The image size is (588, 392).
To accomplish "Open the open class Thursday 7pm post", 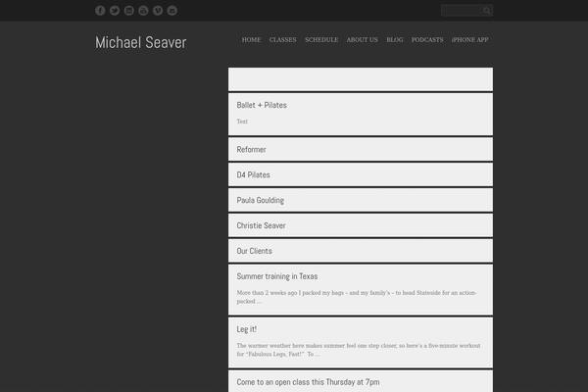I will click(309, 382).
